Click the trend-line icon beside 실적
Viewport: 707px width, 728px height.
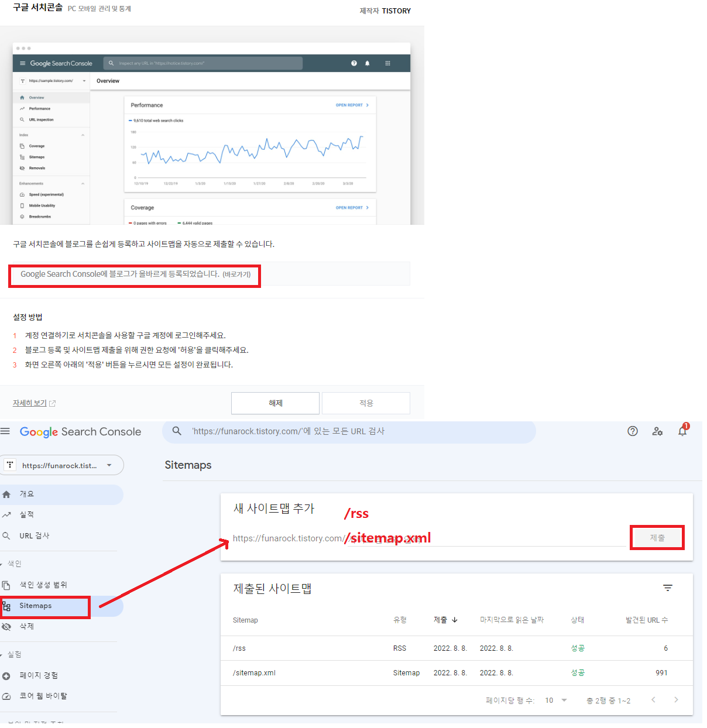(6, 515)
